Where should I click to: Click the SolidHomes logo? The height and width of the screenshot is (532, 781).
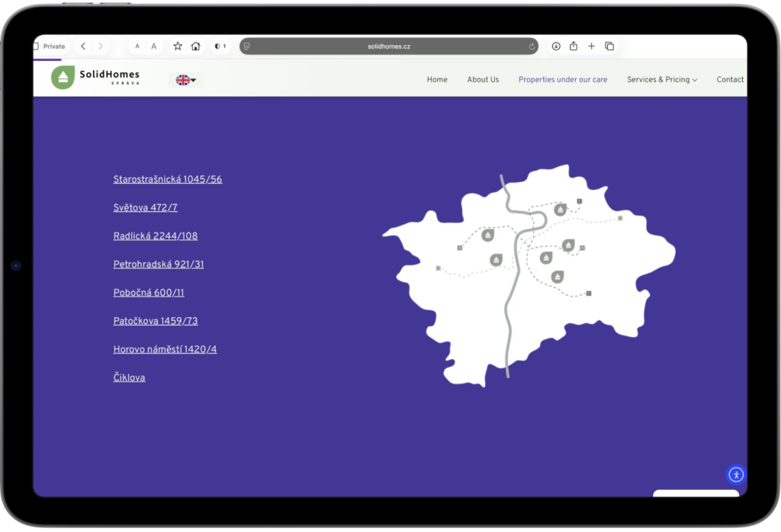[96, 78]
